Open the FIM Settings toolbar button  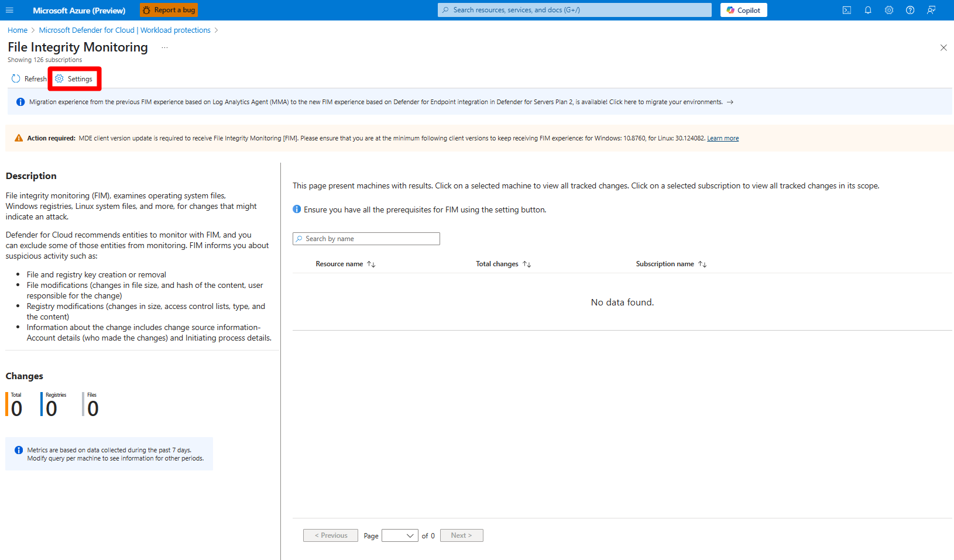(x=74, y=79)
